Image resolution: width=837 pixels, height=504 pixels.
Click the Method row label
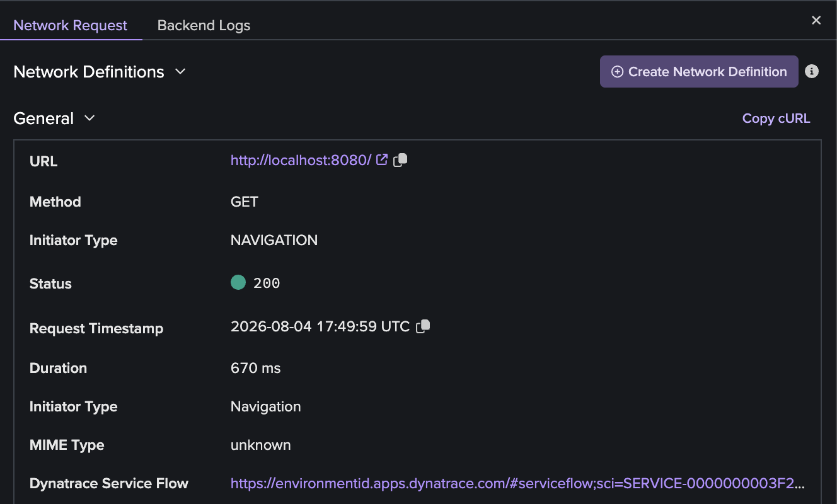(x=55, y=202)
